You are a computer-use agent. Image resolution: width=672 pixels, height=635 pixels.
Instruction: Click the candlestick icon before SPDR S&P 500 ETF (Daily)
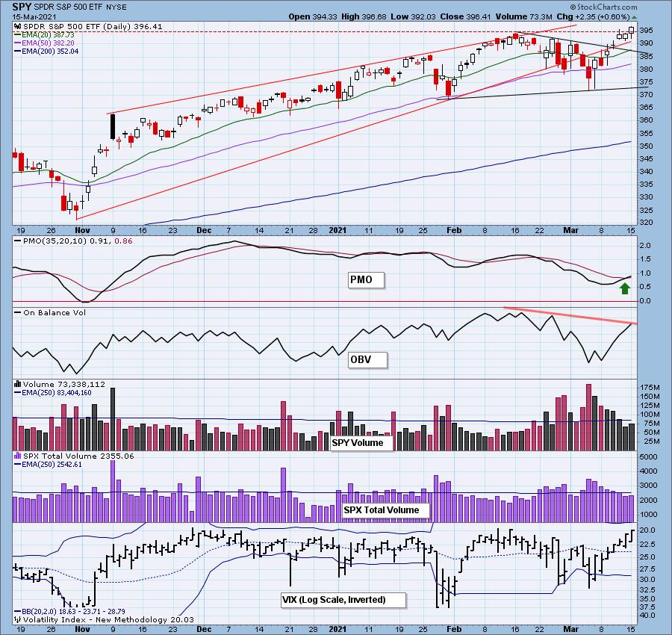point(18,27)
